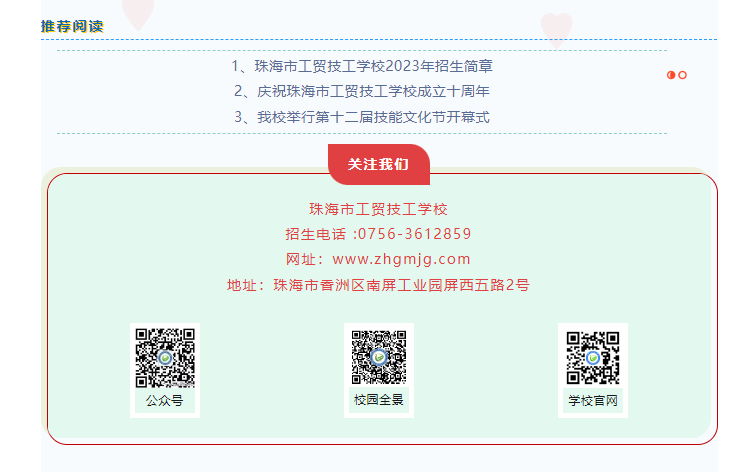Open the tenth anniversary celebration article link
This screenshot has height=472, width=749.
click(x=362, y=91)
